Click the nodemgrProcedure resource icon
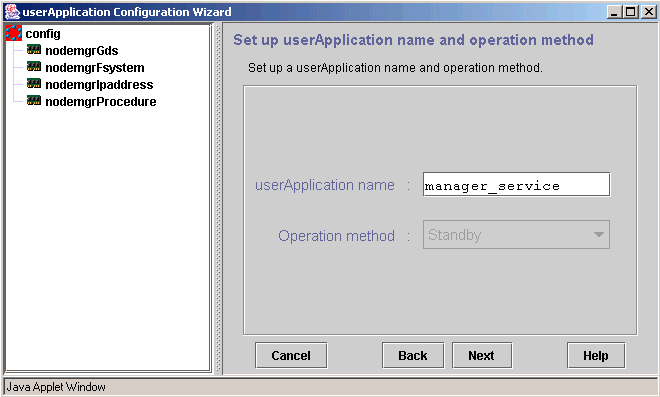Image resolution: width=660 pixels, height=397 pixels. (x=34, y=101)
